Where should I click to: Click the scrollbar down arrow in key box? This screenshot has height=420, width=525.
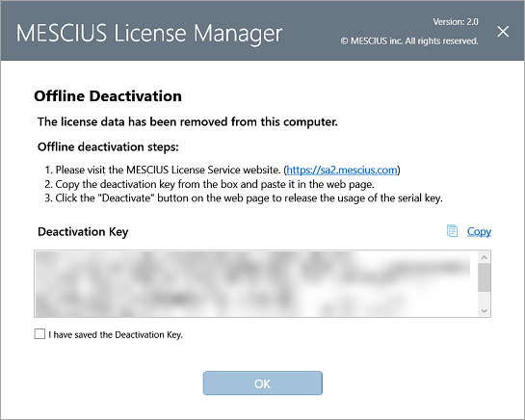click(x=485, y=310)
